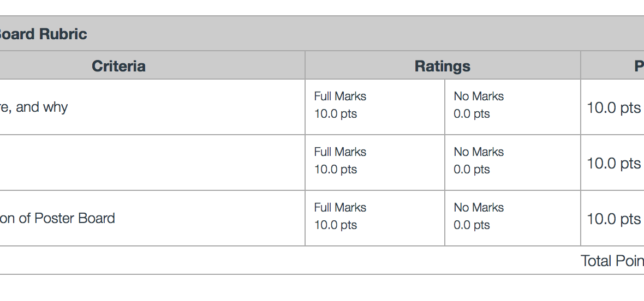The width and height of the screenshot is (644, 301).
Task: Click '0.0 pts' under No Marks in Poster Board row
Action: click(x=472, y=225)
